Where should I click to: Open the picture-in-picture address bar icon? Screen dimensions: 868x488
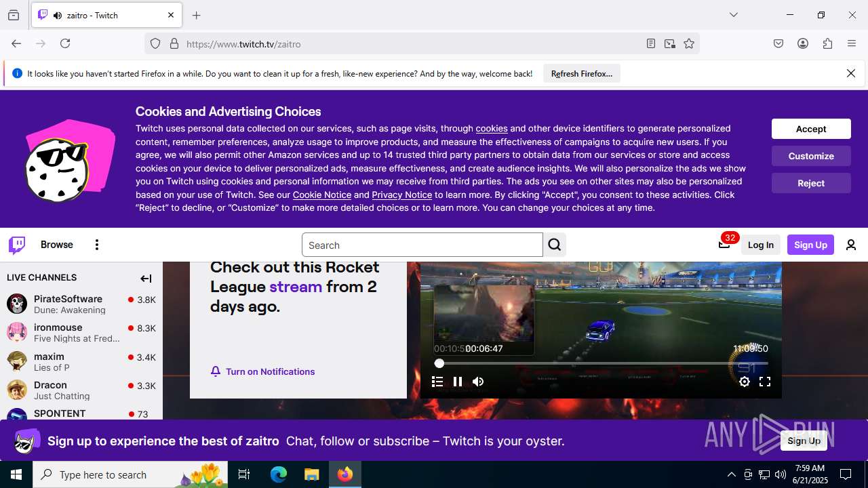pyautogui.click(x=670, y=43)
